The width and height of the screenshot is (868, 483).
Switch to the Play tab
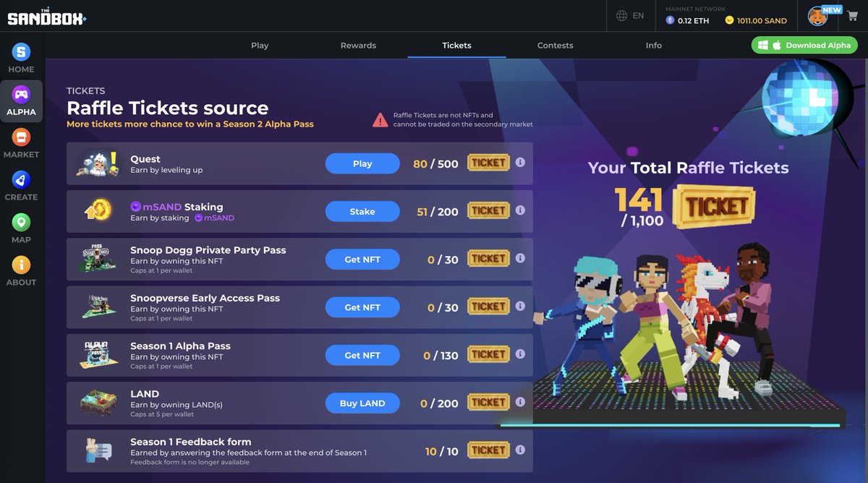click(x=260, y=45)
